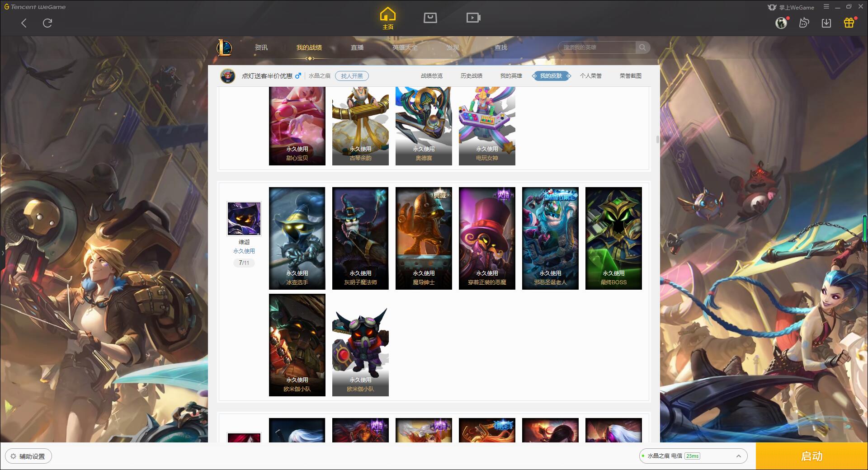The height and width of the screenshot is (470, 868).
Task: Click the 搜索我的英雄 search field
Action: click(597, 47)
